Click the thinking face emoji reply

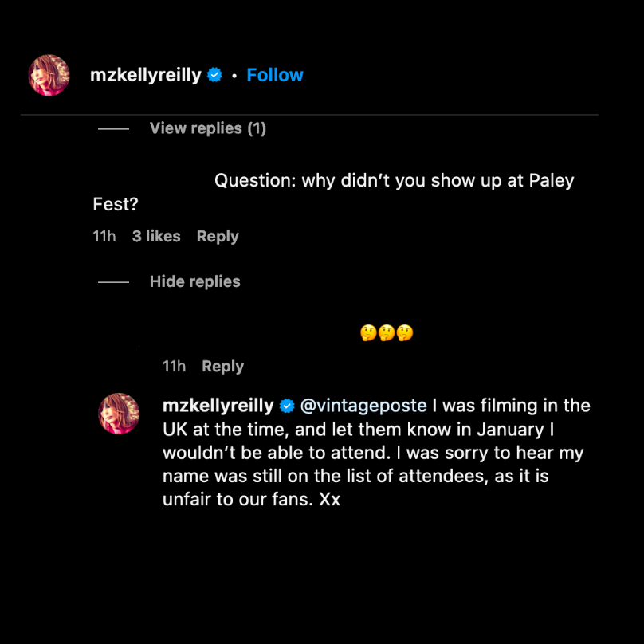click(387, 332)
